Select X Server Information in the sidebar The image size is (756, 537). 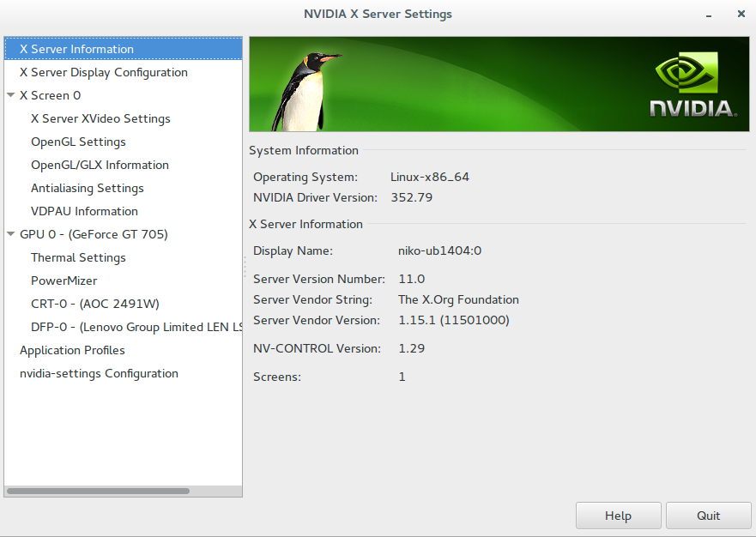(x=123, y=49)
